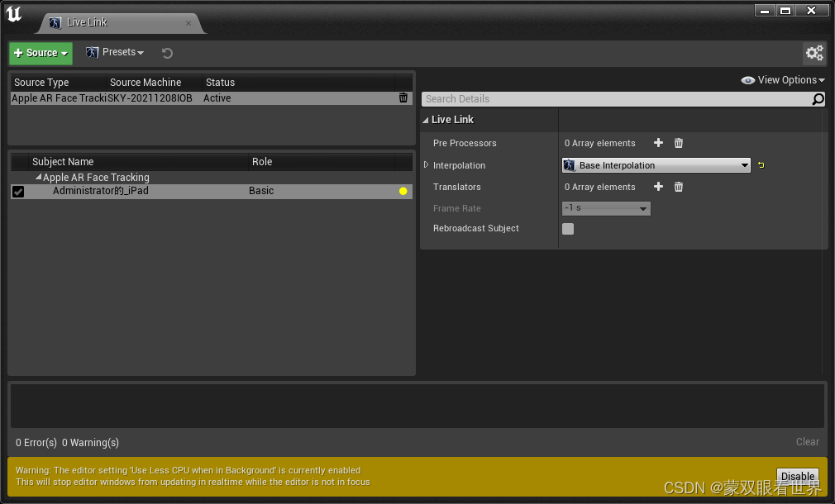Viewport: 835px width, 504px height.
Task: Close the Live Link tab
Action: click(188, 23)
